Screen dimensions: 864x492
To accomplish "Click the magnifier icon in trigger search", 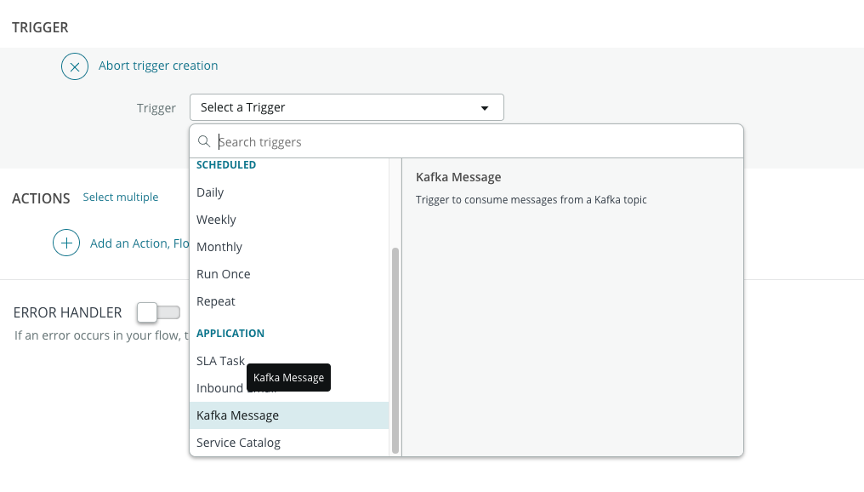I will pos(204,142).
